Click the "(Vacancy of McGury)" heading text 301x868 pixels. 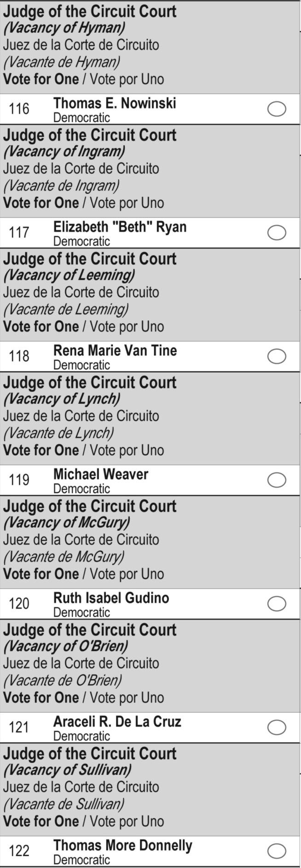tap(67, 523)
